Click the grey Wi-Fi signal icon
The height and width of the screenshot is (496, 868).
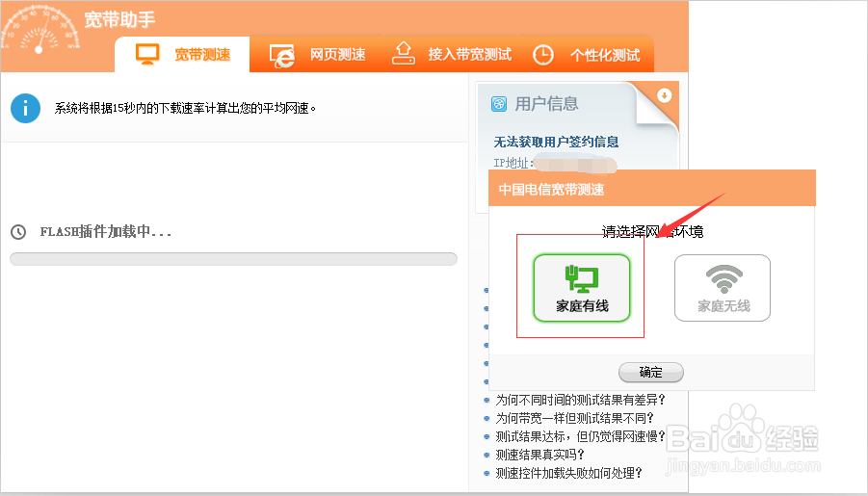pyautogui.click(x=723, y=279)
